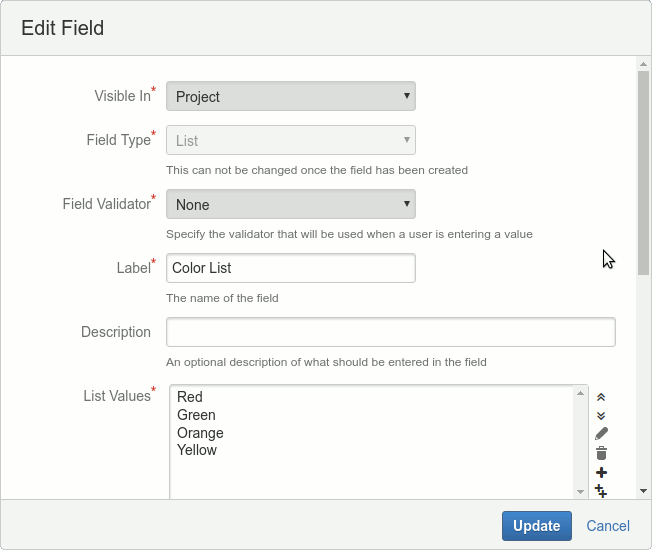Viewport: 652px width, 550px height.
Task: Select Orange in the List Values
Action: [x=200, y=433]
